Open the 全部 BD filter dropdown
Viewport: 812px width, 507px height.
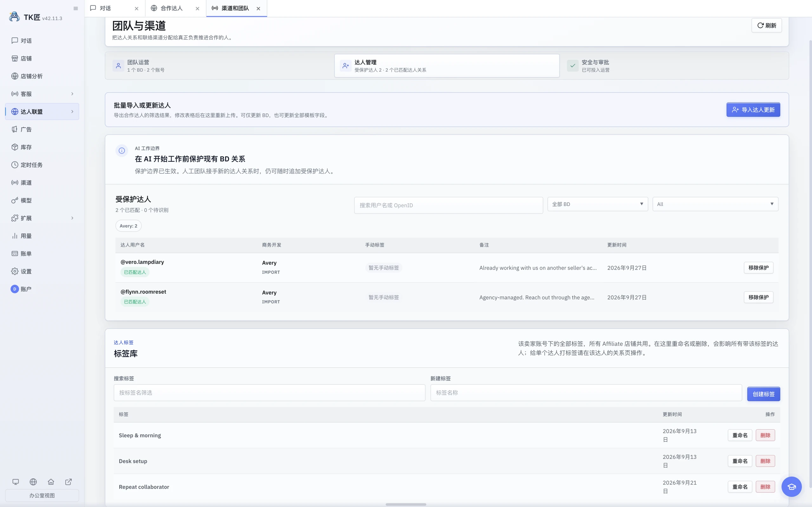tap(598, 204)
